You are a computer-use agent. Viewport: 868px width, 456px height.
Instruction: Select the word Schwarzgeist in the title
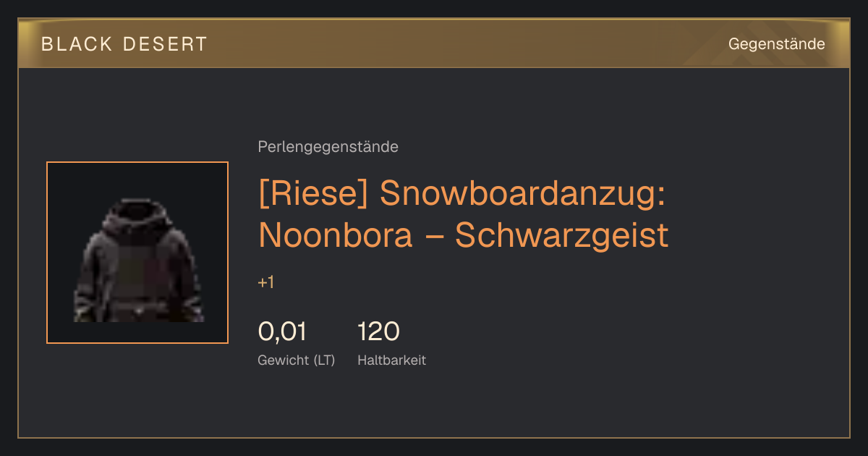561,235
